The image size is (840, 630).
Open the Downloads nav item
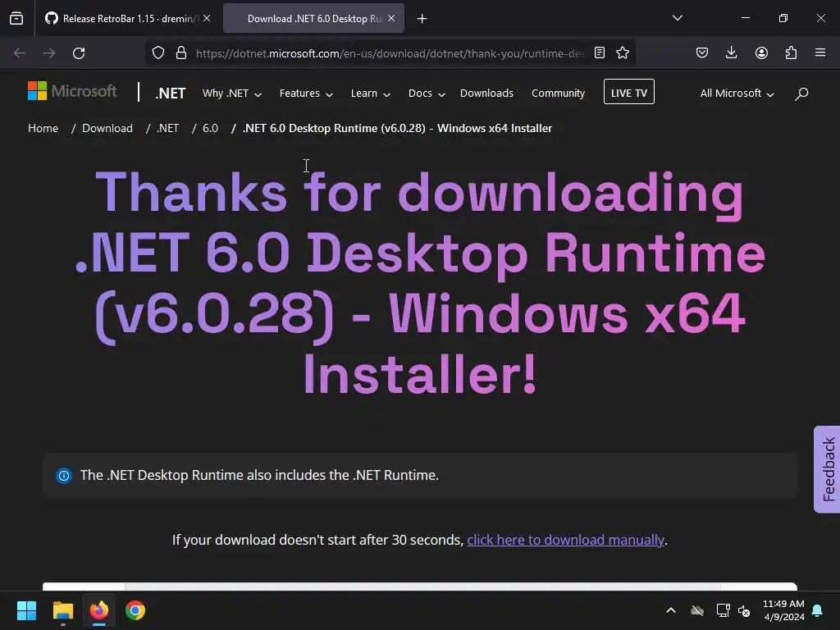[486, 94]
